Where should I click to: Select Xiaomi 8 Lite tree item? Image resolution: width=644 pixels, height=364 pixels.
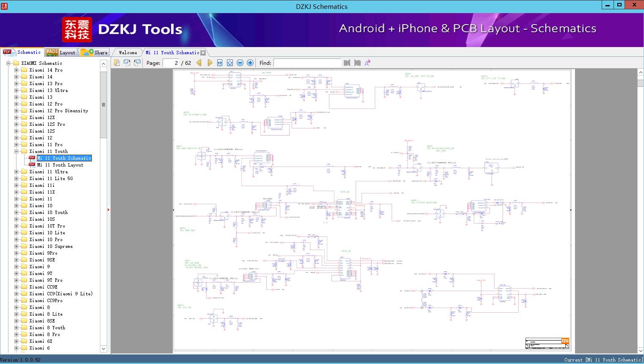(x=46, y=314)
